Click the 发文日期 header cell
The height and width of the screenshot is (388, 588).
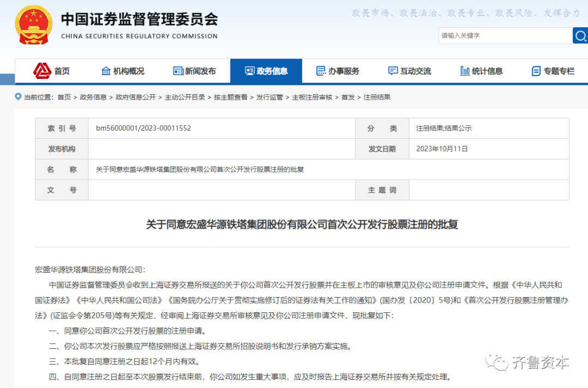coord(382,149)
